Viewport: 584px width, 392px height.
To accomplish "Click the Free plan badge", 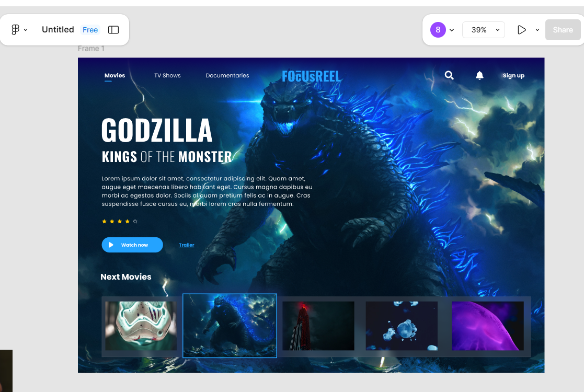I will click(90, 30).
